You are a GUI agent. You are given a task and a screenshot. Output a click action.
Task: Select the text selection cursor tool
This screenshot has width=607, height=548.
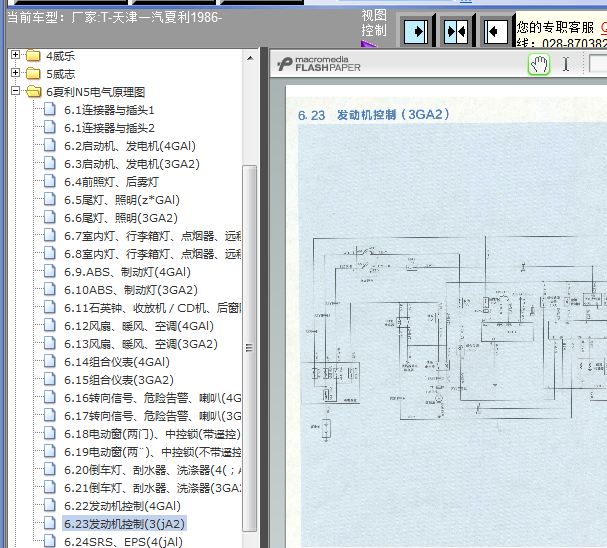[x=566, y=64]
